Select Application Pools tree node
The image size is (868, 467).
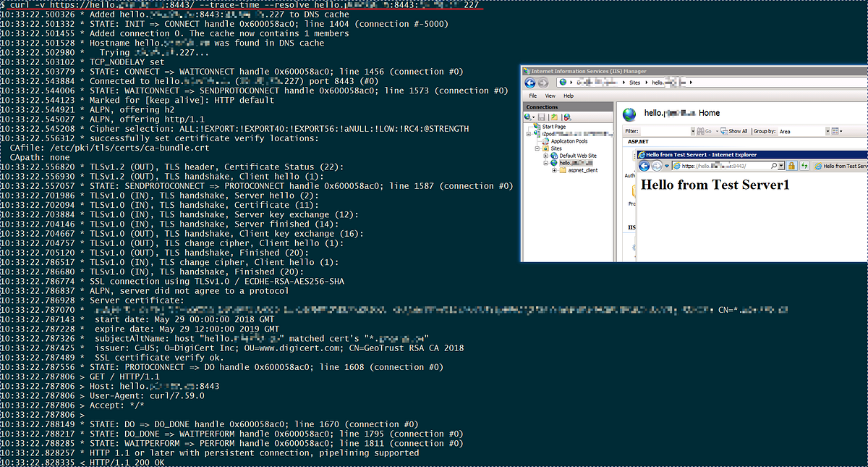click(x=569, y=141)
